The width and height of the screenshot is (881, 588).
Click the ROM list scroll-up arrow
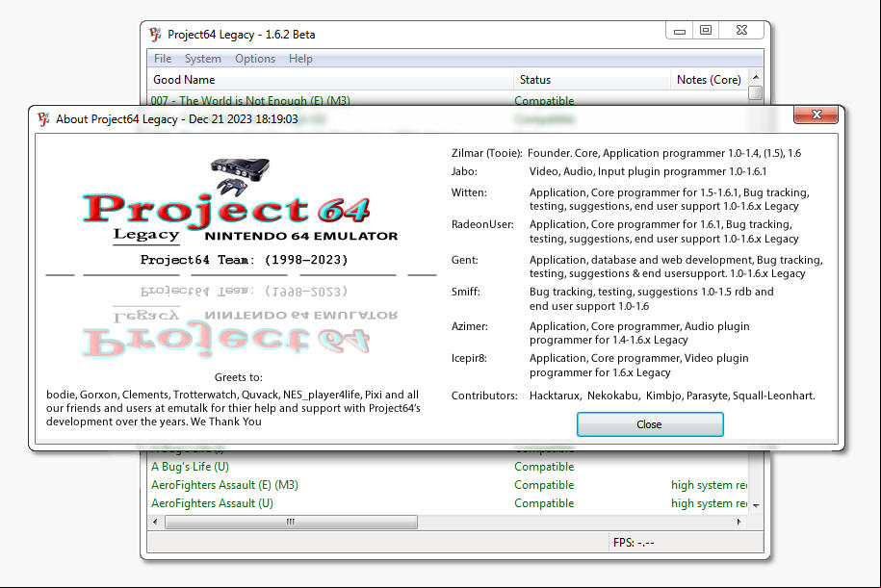756,77
